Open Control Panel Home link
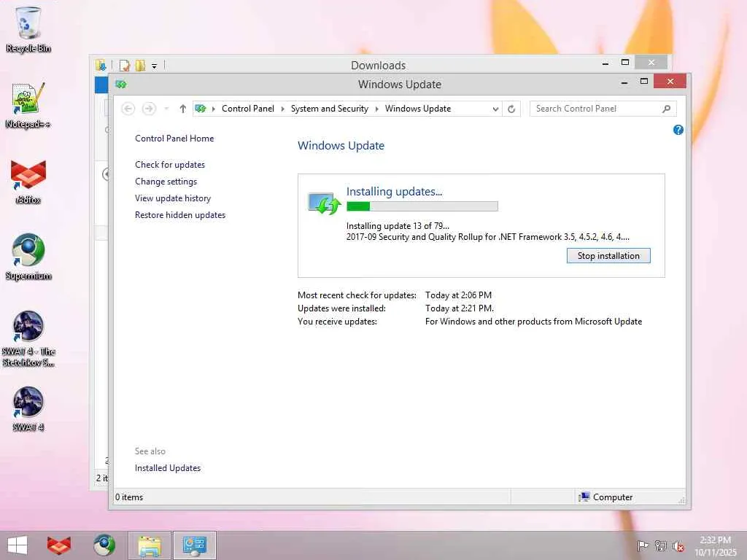Viewport: 747px width, 560px height. pyautogui.click(x=174, y=139)
